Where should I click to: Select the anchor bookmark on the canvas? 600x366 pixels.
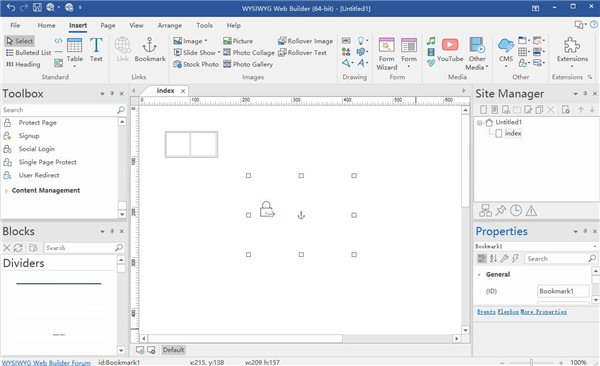pos(301,215)
